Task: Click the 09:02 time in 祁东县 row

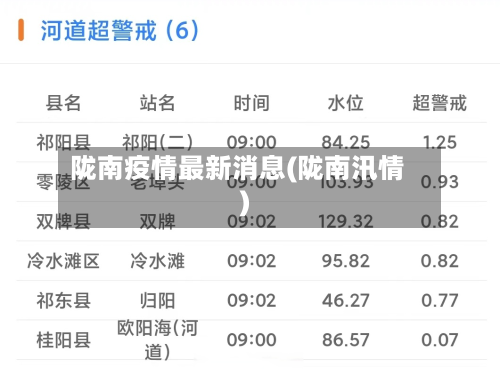Action: pos(251,301)
